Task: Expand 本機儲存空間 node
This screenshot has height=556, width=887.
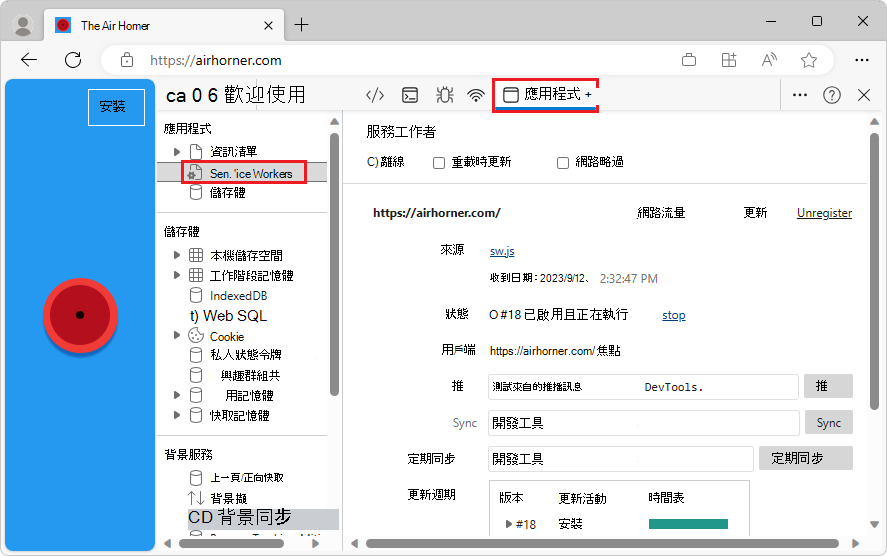Action: pyautogui.click(x=176, y=255)
